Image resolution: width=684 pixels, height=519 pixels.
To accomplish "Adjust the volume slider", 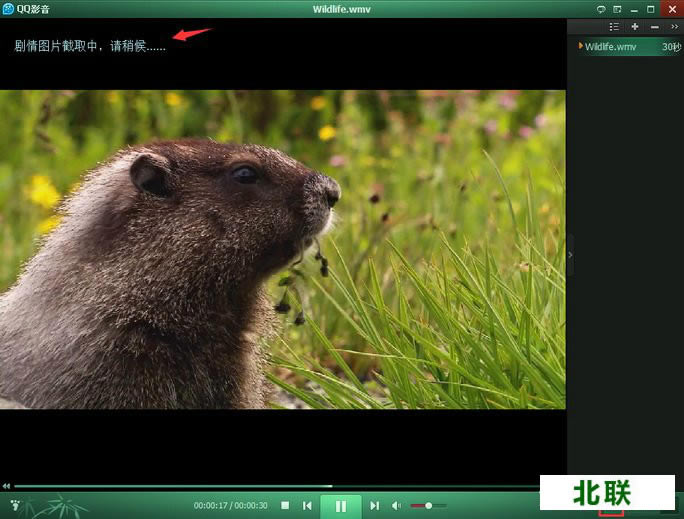I will pyautogui.click(x=428, y=506).
